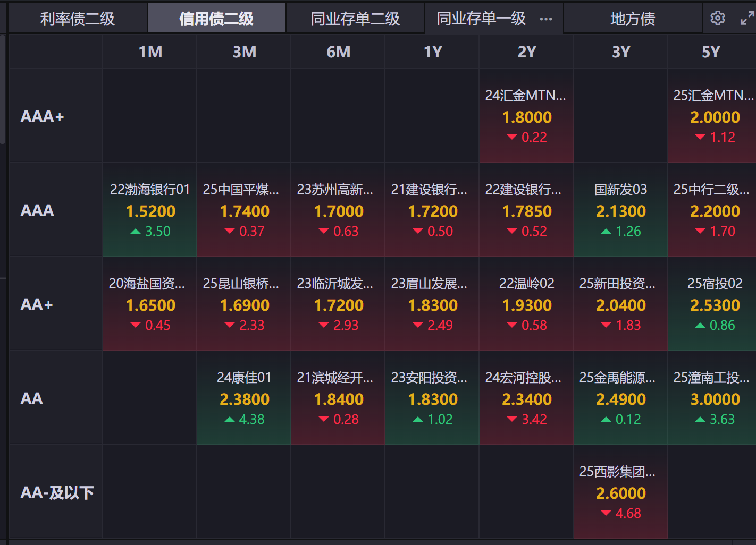756x545 pixels.
Task: Switch to the 利率债二级 tab
Action: tap(78, 19)
